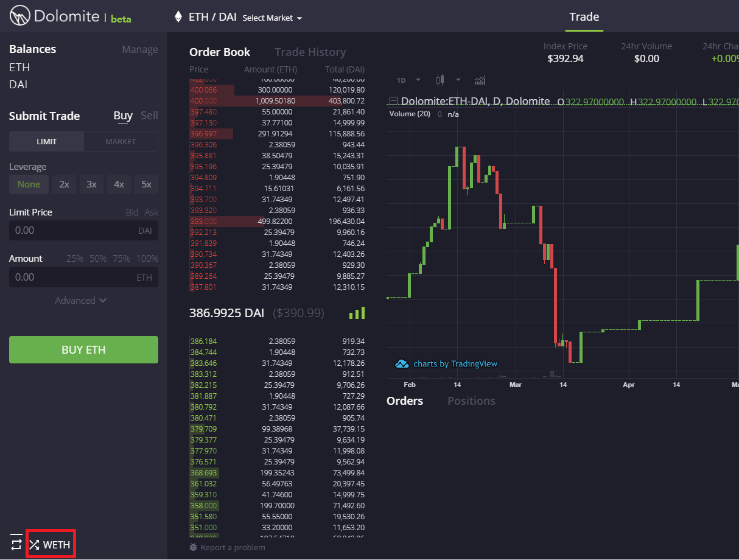Click the Dolomite logo
The image size is (739, 560).
click(70, 16)
